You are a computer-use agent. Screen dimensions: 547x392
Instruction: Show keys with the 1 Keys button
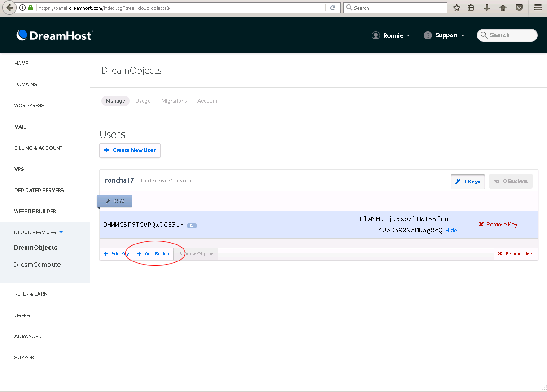[x=468, y=182]
